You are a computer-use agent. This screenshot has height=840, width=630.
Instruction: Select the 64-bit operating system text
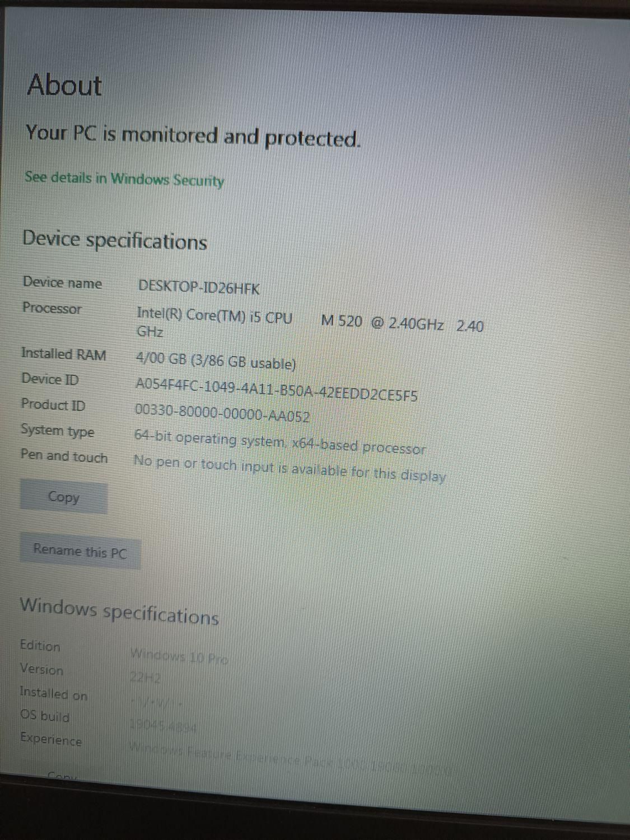(280, 442)
